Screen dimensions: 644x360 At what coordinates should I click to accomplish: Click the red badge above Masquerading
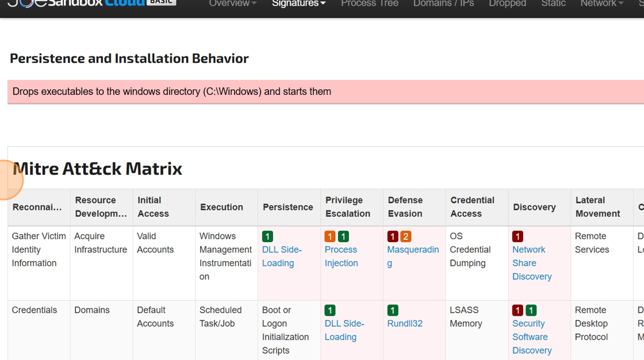(393, 236)
